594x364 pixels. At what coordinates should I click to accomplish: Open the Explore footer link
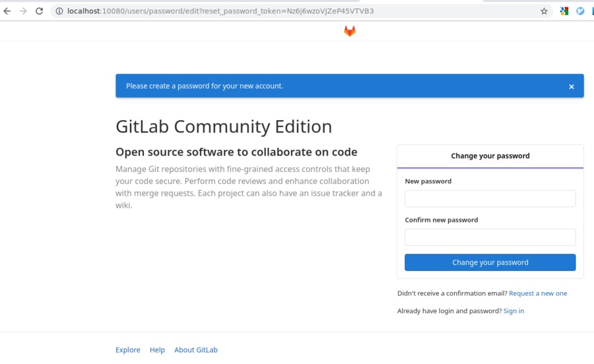tap(127, 350)
